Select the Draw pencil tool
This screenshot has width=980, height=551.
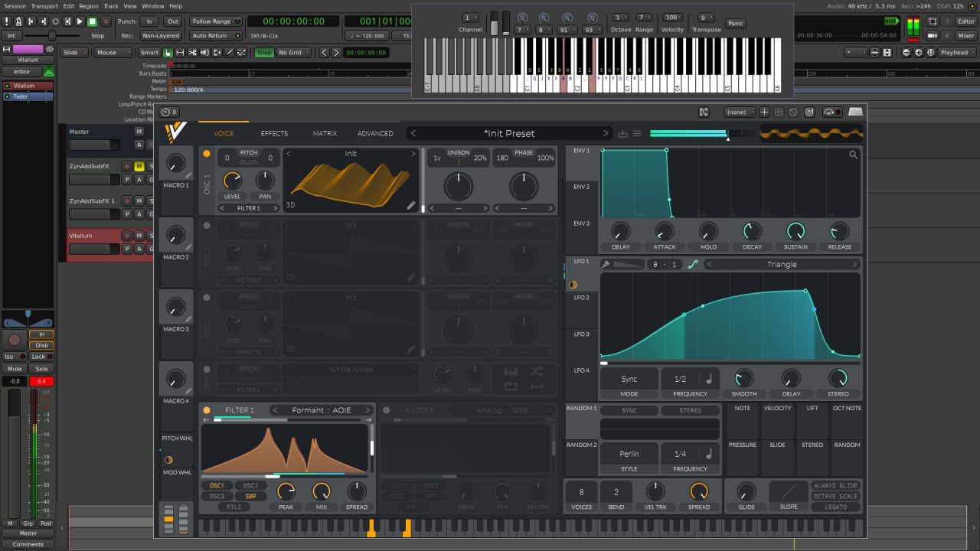tap(229, 53)
